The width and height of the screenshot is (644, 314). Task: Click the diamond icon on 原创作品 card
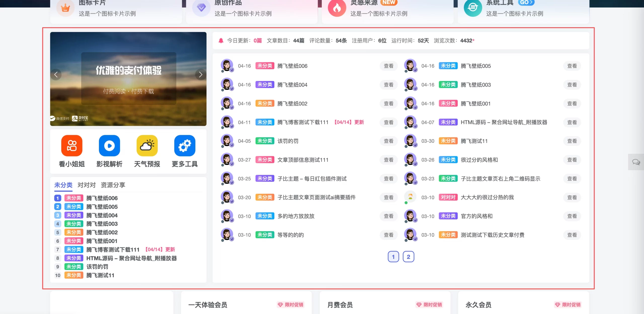[201, 8]
